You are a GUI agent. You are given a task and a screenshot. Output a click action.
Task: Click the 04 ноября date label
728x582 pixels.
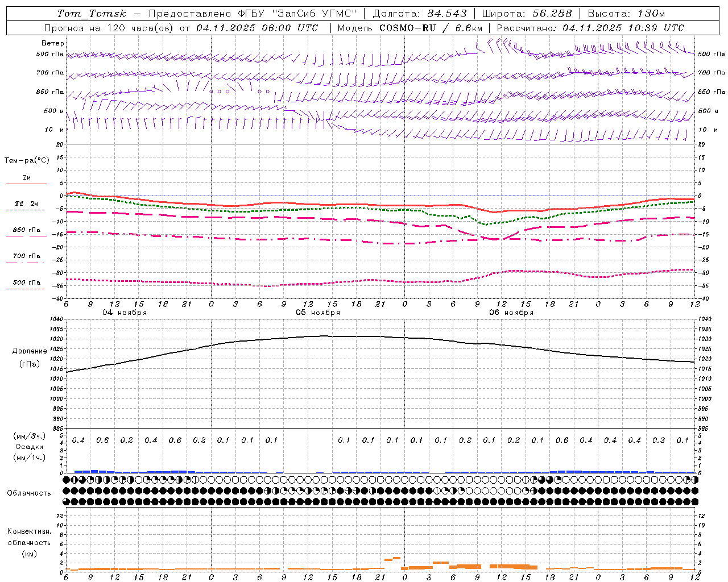(x=125, y=313)
